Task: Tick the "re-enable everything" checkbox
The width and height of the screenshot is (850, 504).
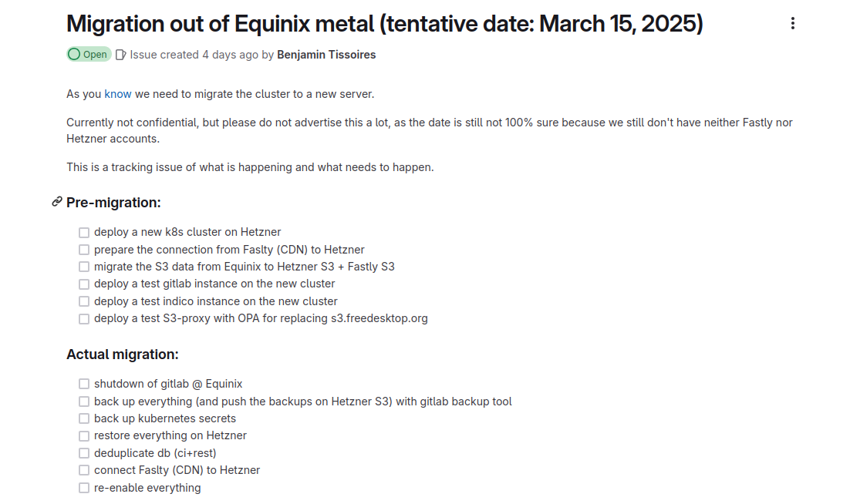Action: 84,488
